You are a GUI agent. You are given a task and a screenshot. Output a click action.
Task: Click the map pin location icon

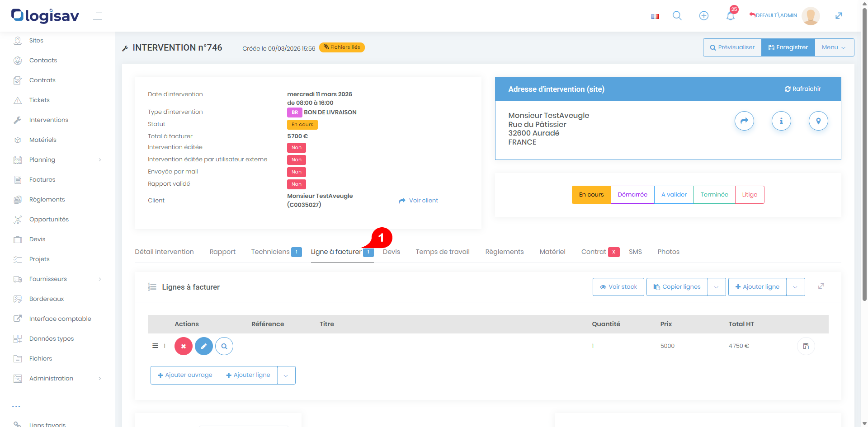pyautogui.click(x=818, y=121)
